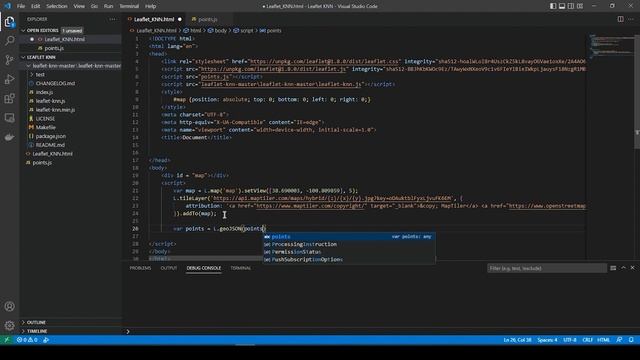Click the CRLF line ending indicator
This screenshot has width=640, height=360.
click(587, 340)
